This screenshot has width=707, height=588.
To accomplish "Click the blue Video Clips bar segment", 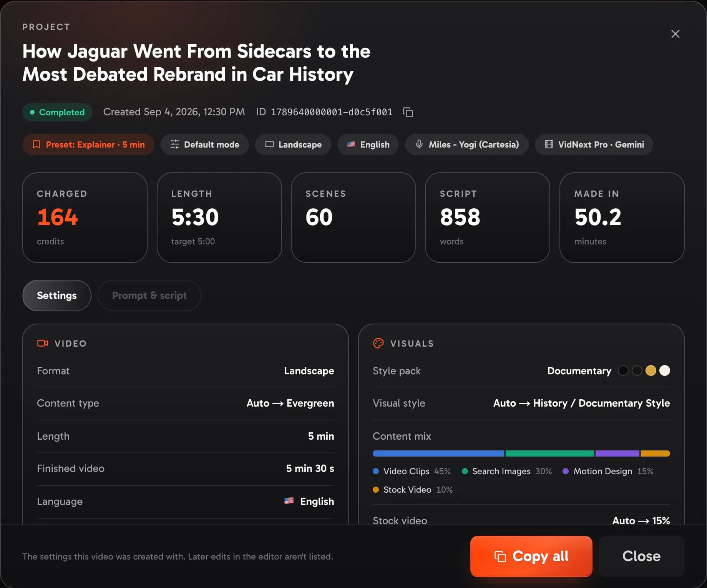I will [x=438, y=453].
